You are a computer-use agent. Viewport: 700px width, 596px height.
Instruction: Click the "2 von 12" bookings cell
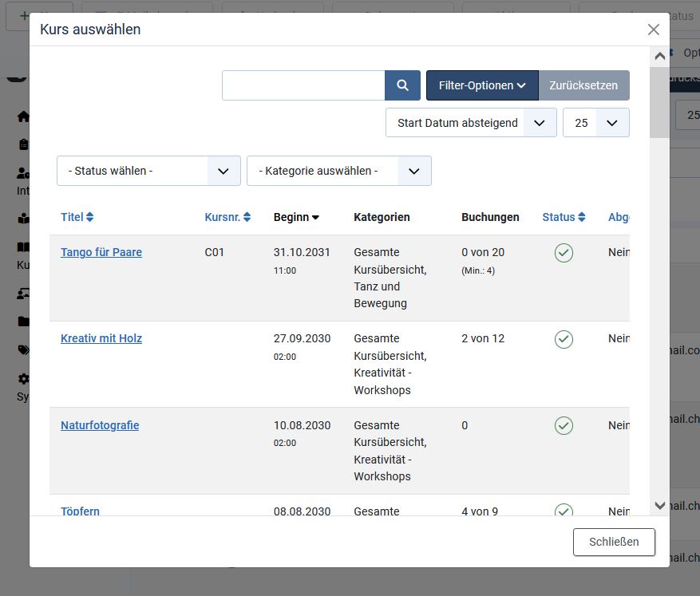(x=483, y=338)
